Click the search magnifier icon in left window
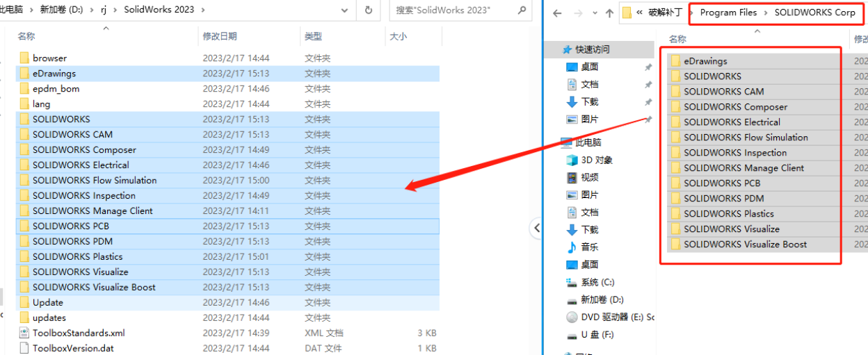 [522, 10]
